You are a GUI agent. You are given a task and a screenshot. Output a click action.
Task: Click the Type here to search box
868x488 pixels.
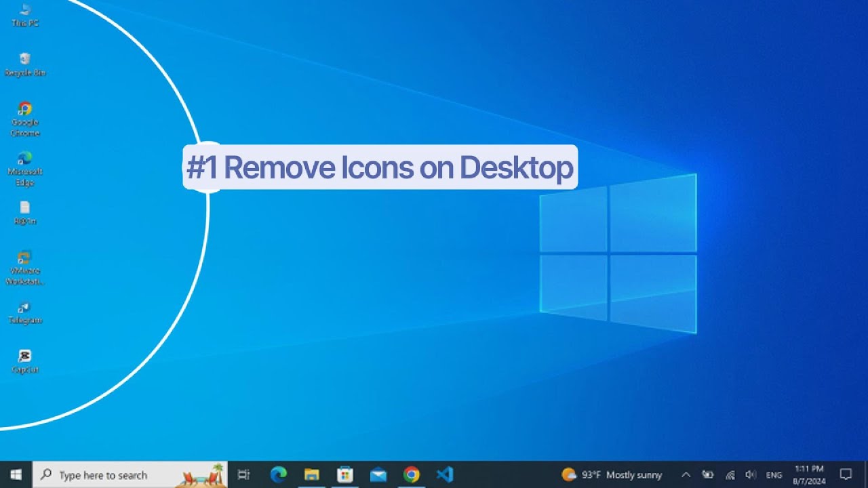click(130, 474)
